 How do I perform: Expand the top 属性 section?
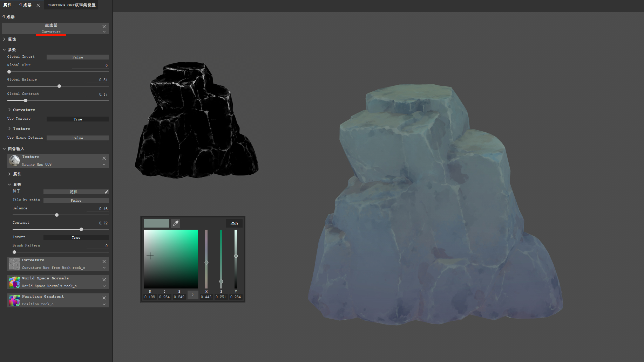point(4,39)
